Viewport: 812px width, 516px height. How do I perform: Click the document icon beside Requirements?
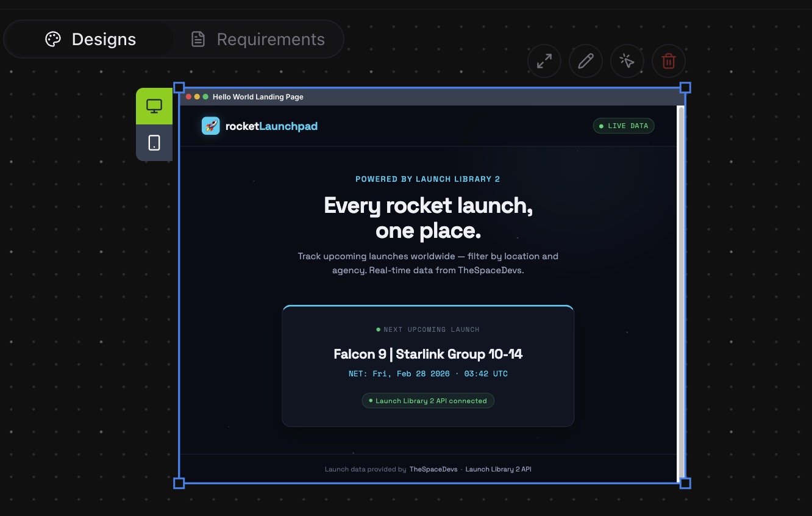pyautogui.click(x=198, y=40)
